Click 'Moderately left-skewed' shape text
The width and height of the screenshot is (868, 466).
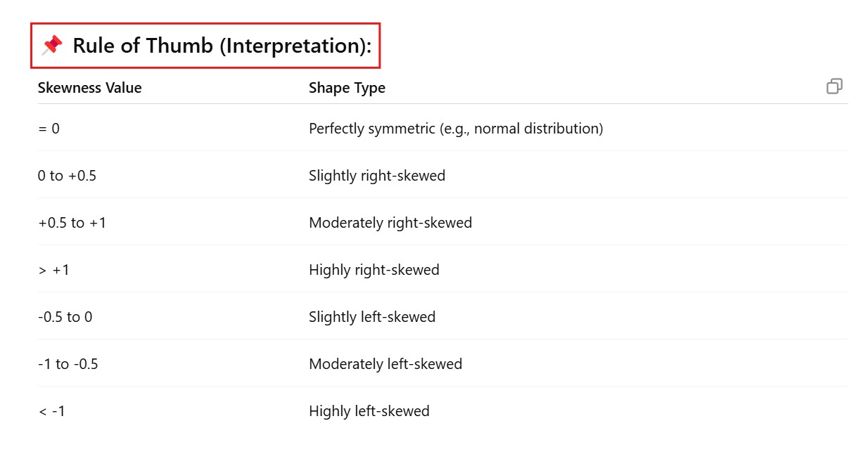385,364
